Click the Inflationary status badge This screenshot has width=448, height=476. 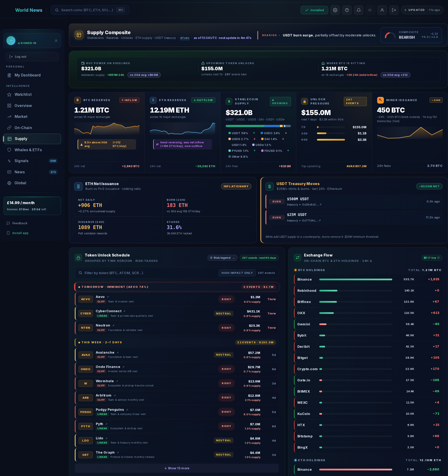236,186
